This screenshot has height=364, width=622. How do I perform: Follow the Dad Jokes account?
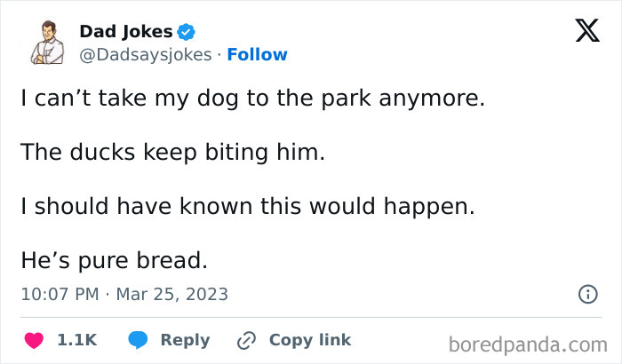[x=257, y=55]
